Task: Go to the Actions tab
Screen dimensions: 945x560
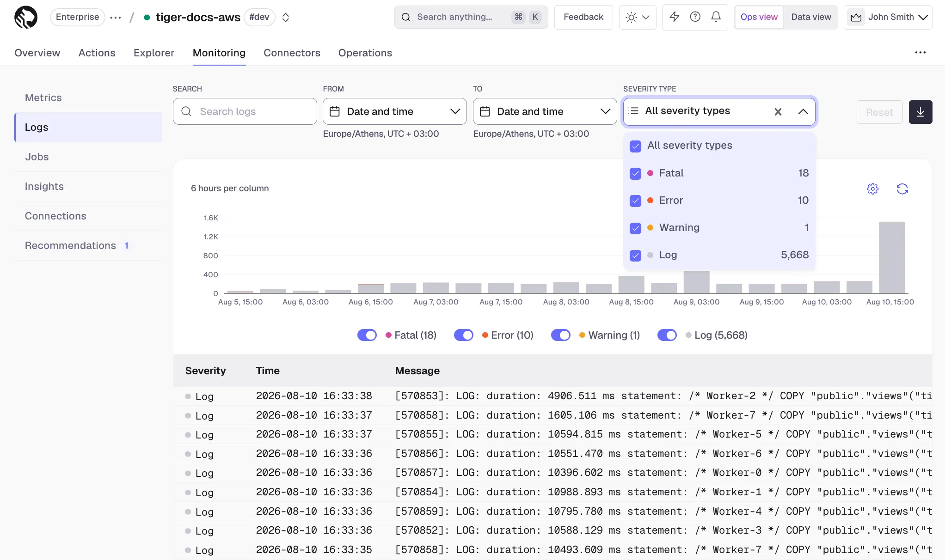Action: point(97,53)
